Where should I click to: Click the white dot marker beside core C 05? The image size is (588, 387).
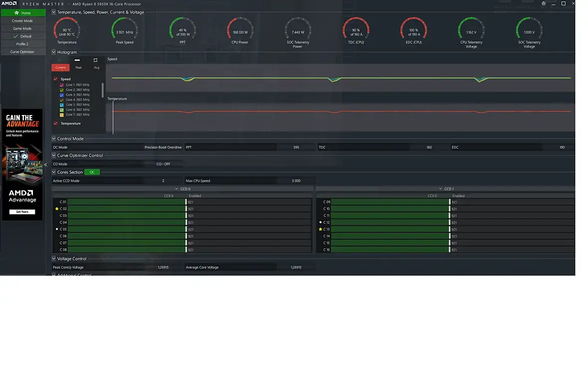click(x=57, y=229)
